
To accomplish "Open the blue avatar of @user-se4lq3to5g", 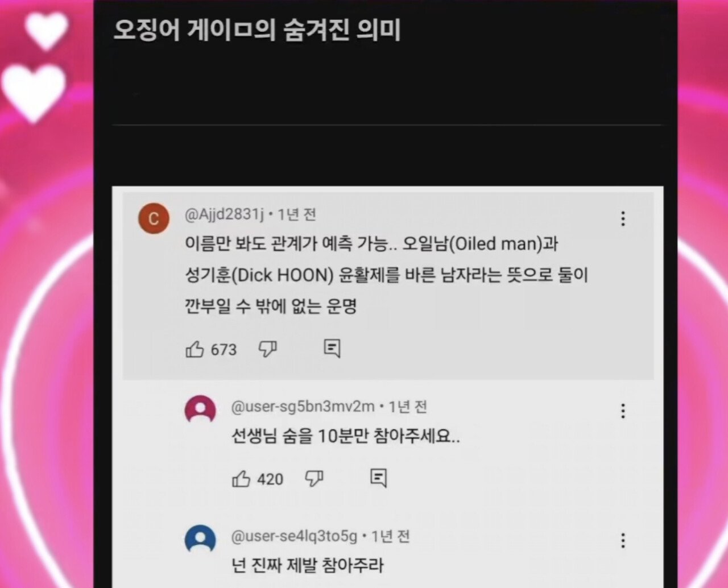I will pos(200,540).
